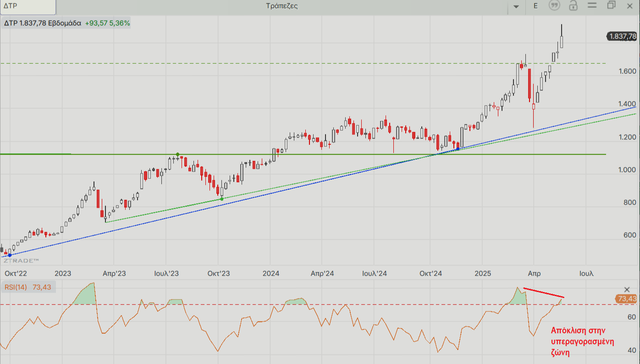Click the 1.837,78 price tag on axis
This screenshot has width=640, height=364.
(x=622, y=37)
